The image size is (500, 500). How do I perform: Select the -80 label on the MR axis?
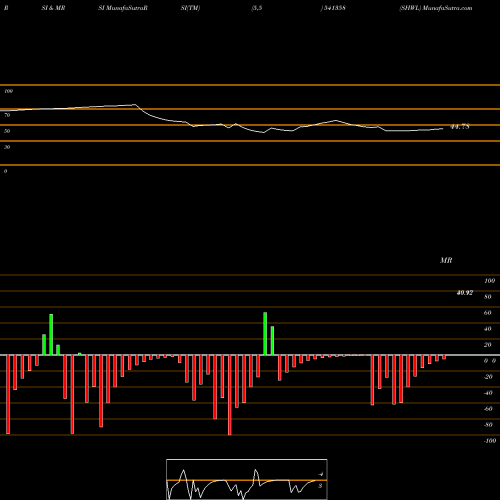click(488, 425)
